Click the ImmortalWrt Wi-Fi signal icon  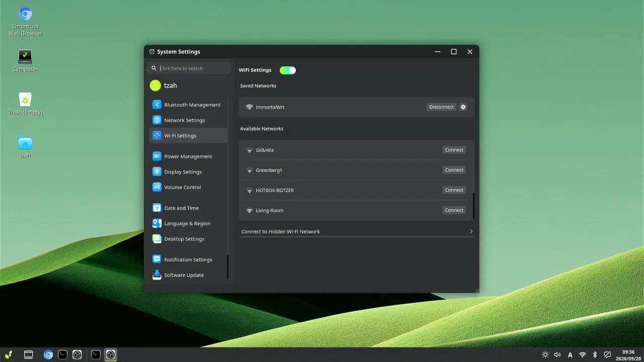[x=249, y=107]
